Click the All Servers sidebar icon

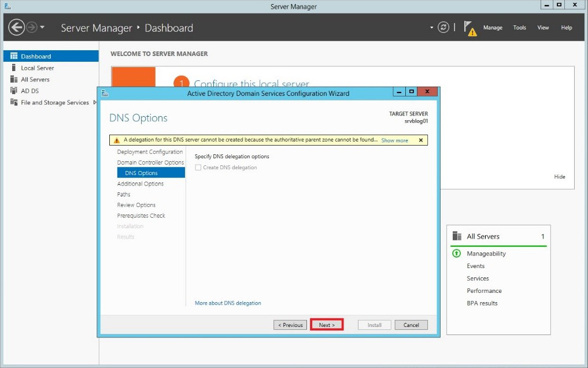pyautogui.click(x=14, y=79)
